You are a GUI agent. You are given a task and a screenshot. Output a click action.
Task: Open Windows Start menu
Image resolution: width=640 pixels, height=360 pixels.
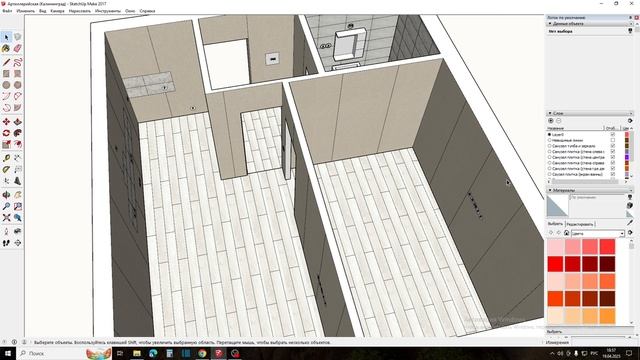(8, 353)
